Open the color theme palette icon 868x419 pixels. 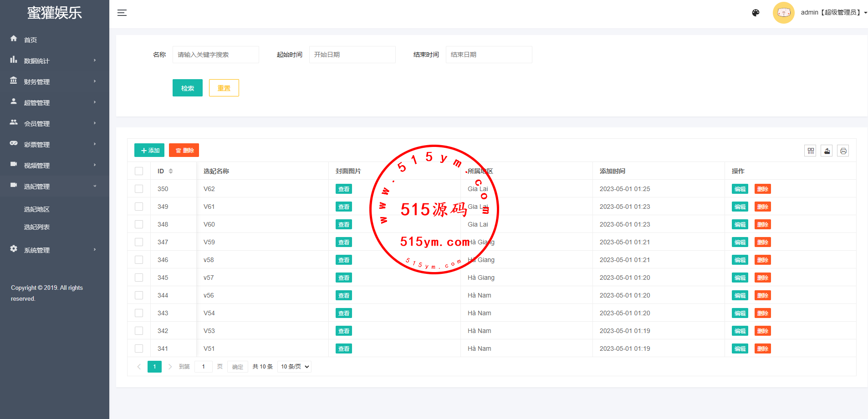point(756,13)
